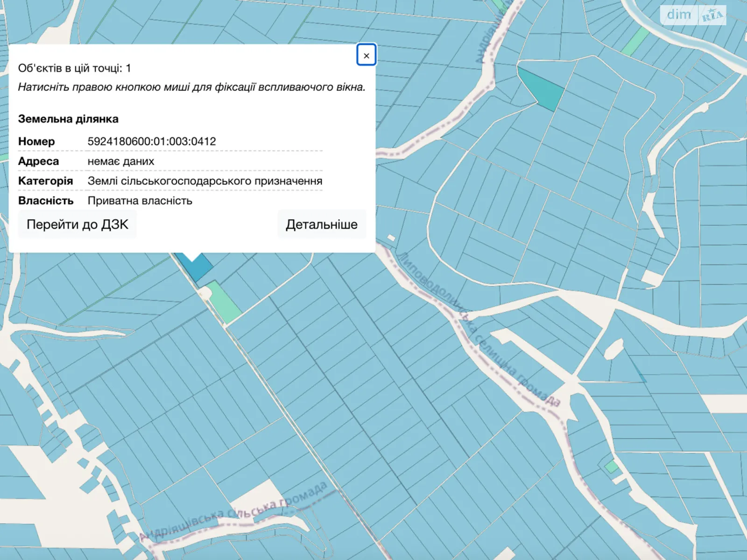Screen dimensions: 747x560
Task: Click the 'Об'єктів в цій точці: 1' text
Action: [x=74, y=68]
